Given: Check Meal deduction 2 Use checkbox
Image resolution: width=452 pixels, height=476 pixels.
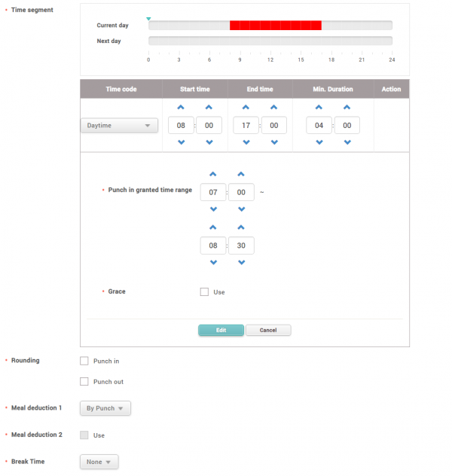Looking at the screenshot, I should pyautogui.click(x=84, y=435).
